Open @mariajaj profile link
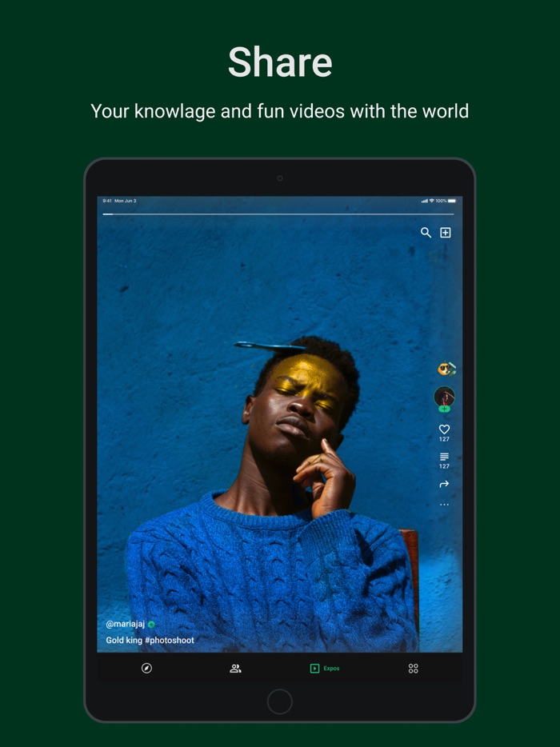Image resolution: width=560 pixels, height=747 pixels. click(x=125, y=624)
